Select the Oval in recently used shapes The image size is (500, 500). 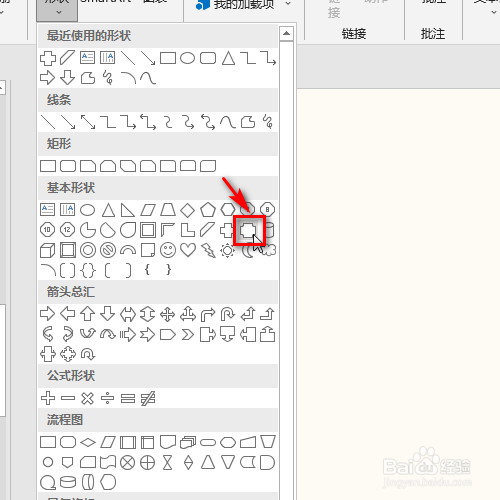[x=188, y=58]
